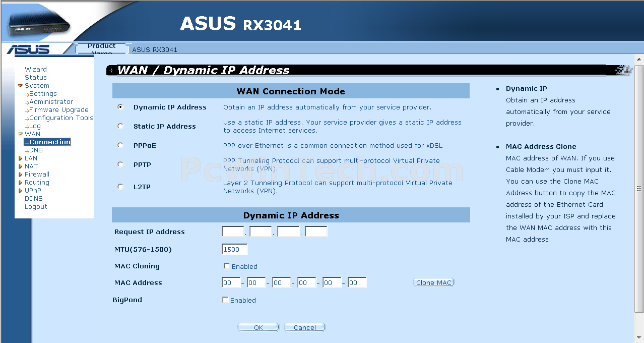
Task: Open the Administrator page
Action: (51, 102)
